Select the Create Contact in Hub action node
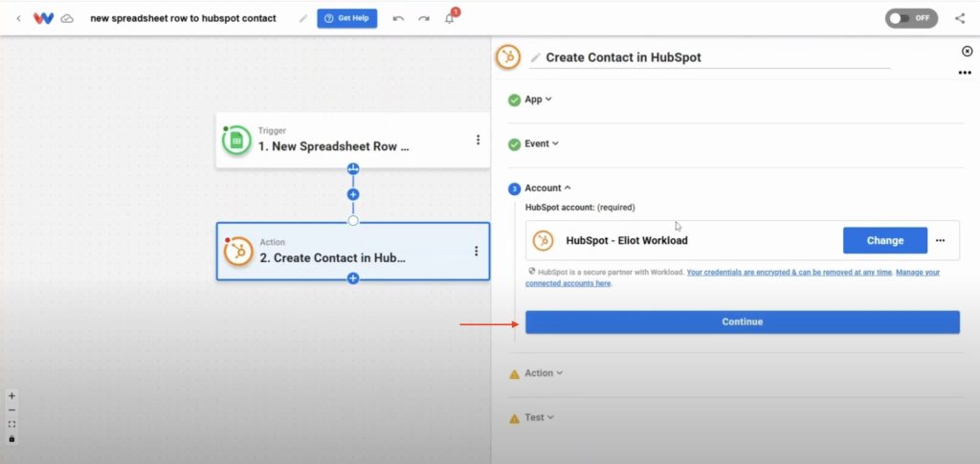Image resolution: width=980 pixels, height=464 pixels. click(352, 251)
